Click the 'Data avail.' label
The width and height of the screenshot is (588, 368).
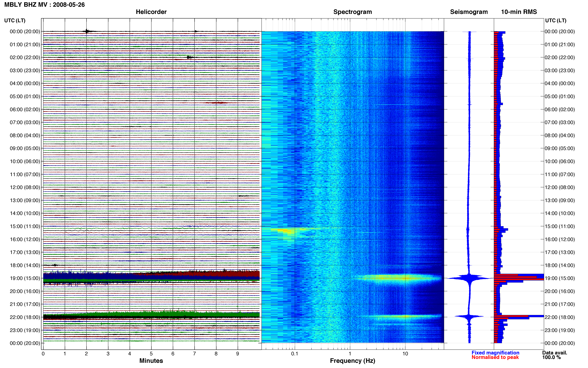[x=555, y=353]
